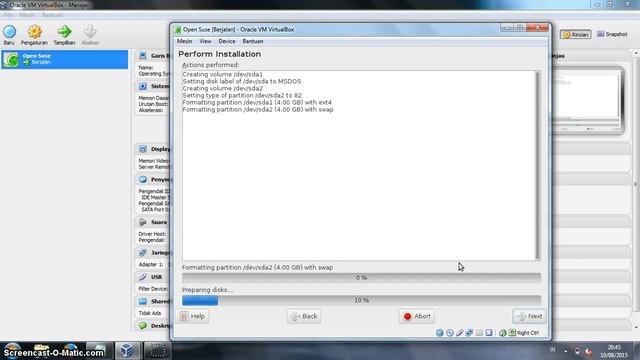
Task: Abort the installation
Action: pos(417,316)
